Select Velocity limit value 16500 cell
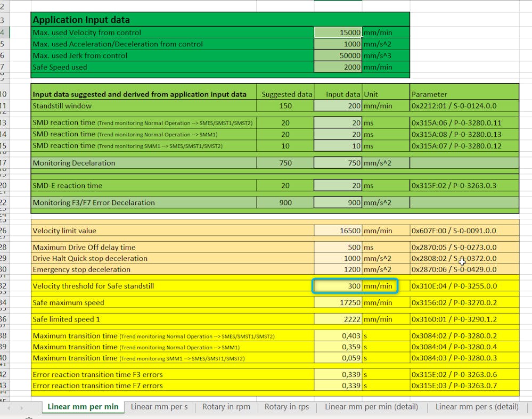This screenshot has height=419, width=532. pyautogui.click(x=338, y=231)
